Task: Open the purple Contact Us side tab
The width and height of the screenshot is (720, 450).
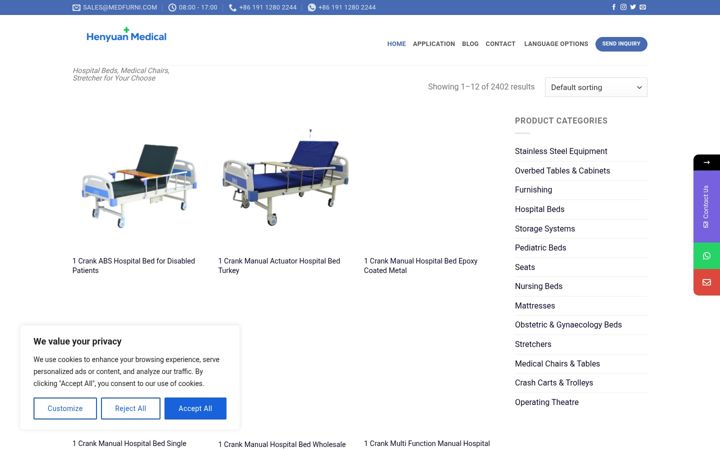Action: coord(707,207)
